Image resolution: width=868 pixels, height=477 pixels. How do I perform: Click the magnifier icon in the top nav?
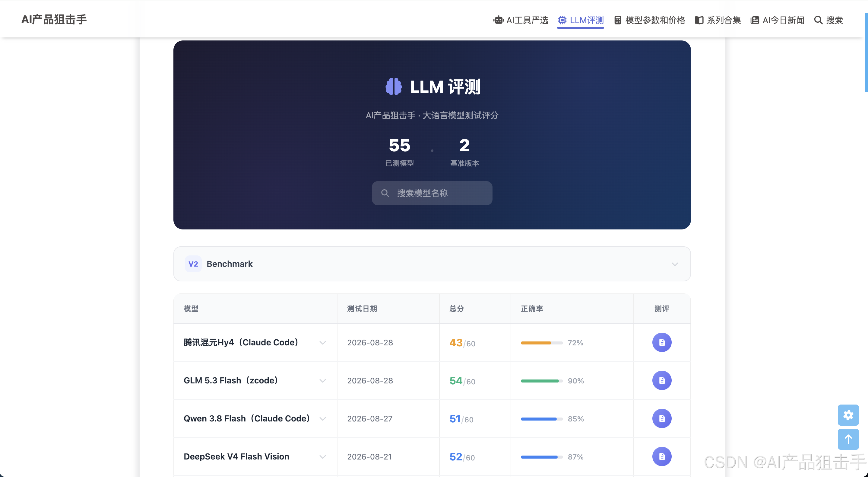click(818, 20)
